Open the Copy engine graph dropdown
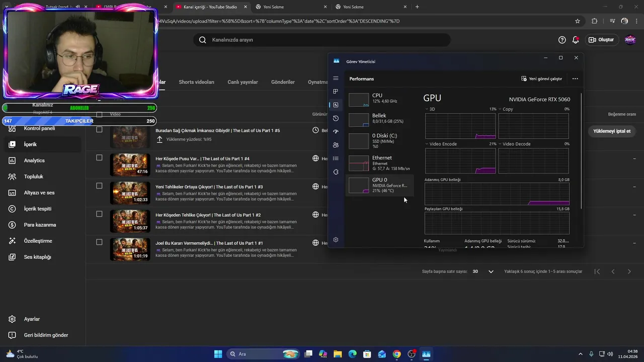This screenshot has height=362, width=644. coord(500,109)
